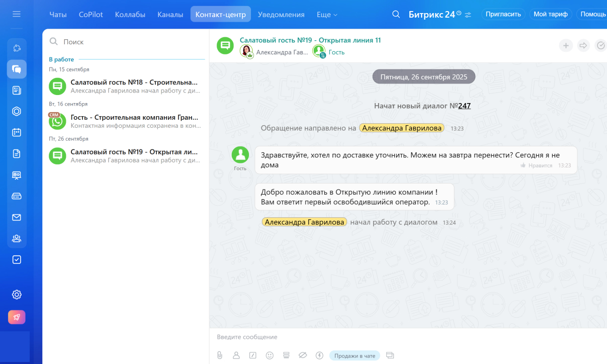607x364 pixels.
Task: Toggle the Нравится like on guest message
Action: pyautogui.click(x=537, y=165)
